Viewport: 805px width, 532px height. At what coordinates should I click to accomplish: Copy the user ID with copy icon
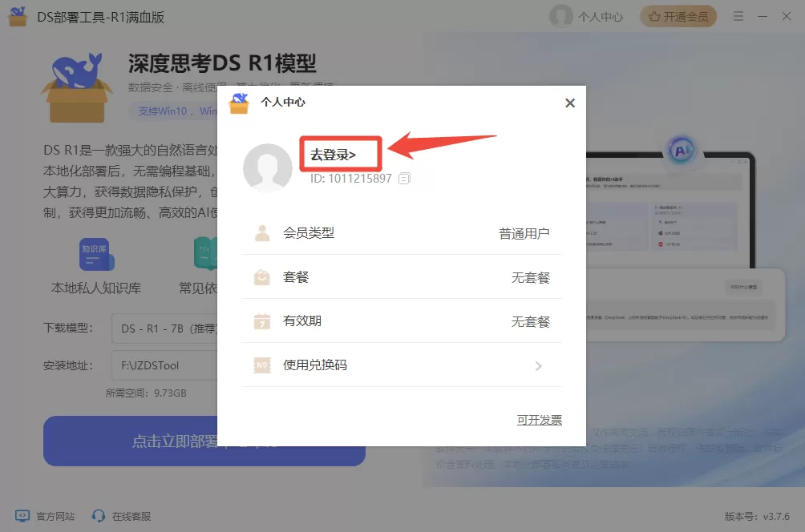coord(405,179)
